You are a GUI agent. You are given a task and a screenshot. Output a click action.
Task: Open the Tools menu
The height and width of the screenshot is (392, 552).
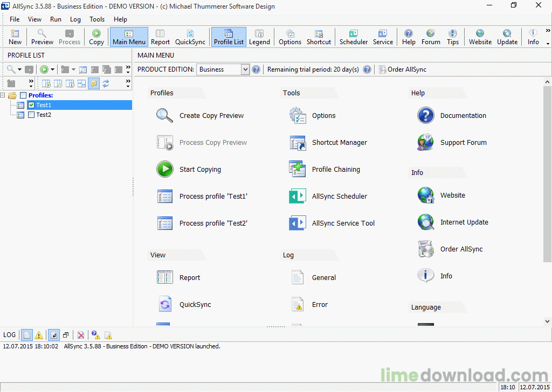97,19
